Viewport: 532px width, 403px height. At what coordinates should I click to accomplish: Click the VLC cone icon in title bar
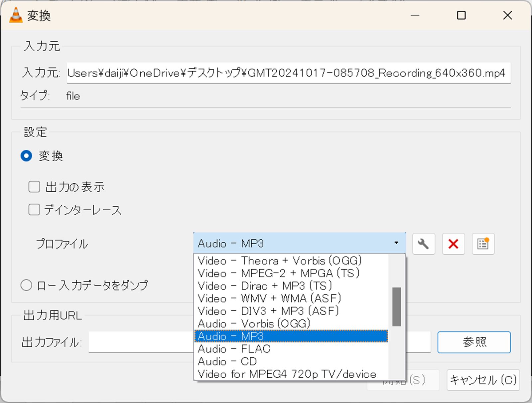[x=16, y=15]
